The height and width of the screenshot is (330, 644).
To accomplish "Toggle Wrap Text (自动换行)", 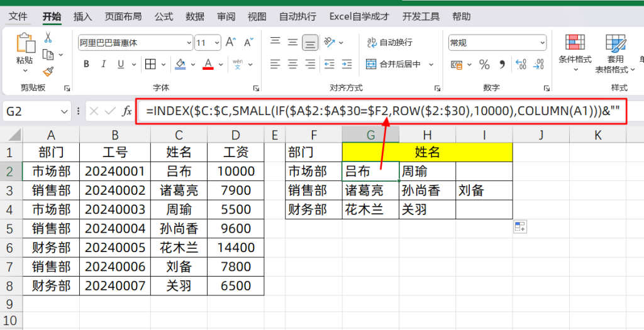I will [x=390, y=43].
